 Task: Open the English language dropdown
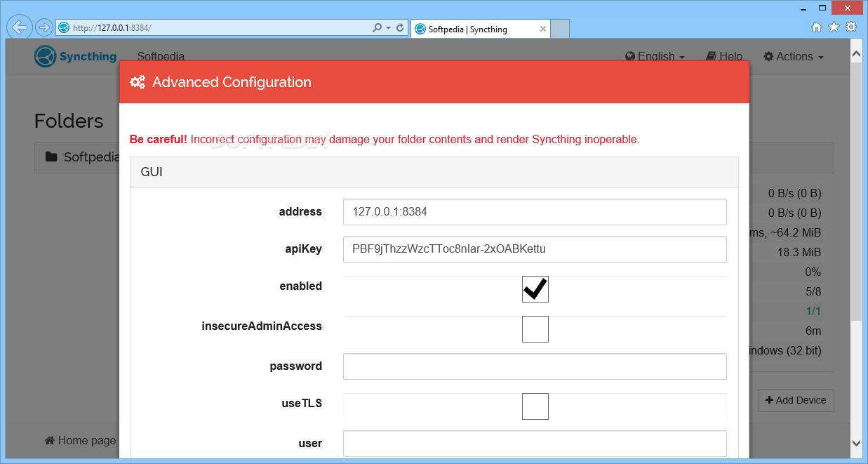[655, 56]
